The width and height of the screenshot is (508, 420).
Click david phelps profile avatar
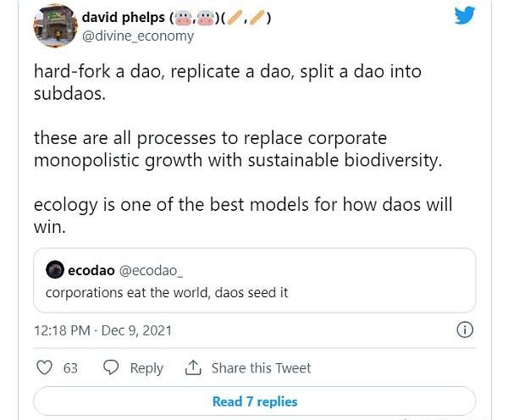tap(56, 25)
